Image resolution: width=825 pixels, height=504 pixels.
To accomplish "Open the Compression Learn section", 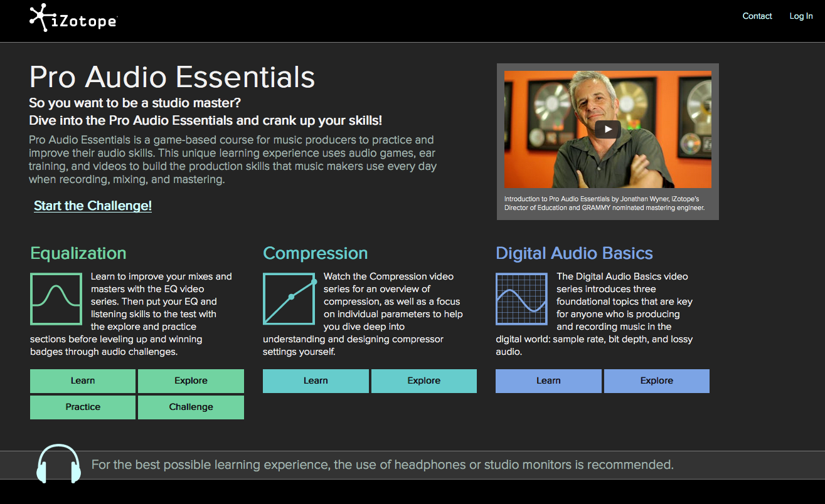I will (x=316, y=381).
